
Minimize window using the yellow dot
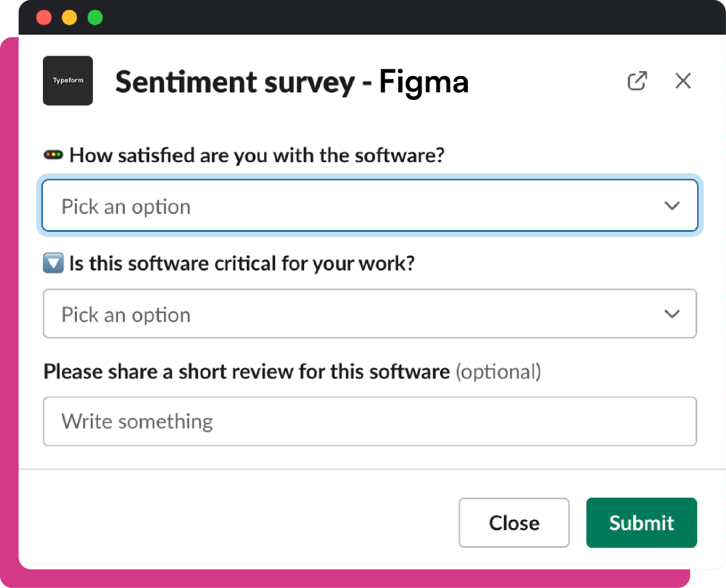coord(69,18)
